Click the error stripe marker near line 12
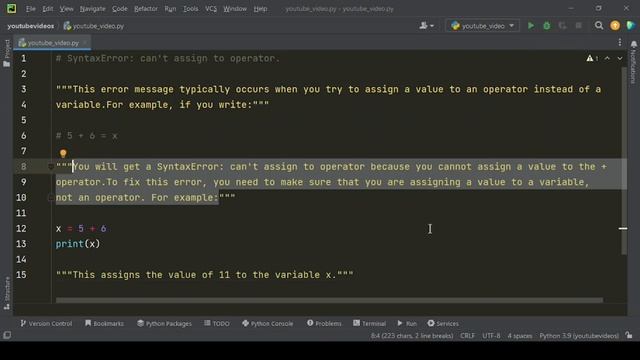This screenshot has width=640, height=360. (623, 229)
